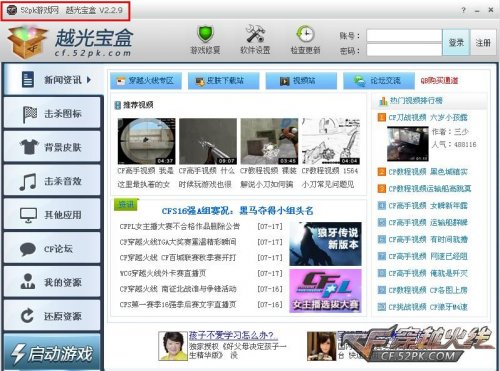
Task: Open ranked video CF挑战视频 CF狼牙M4
Action: tap(428, 307)
